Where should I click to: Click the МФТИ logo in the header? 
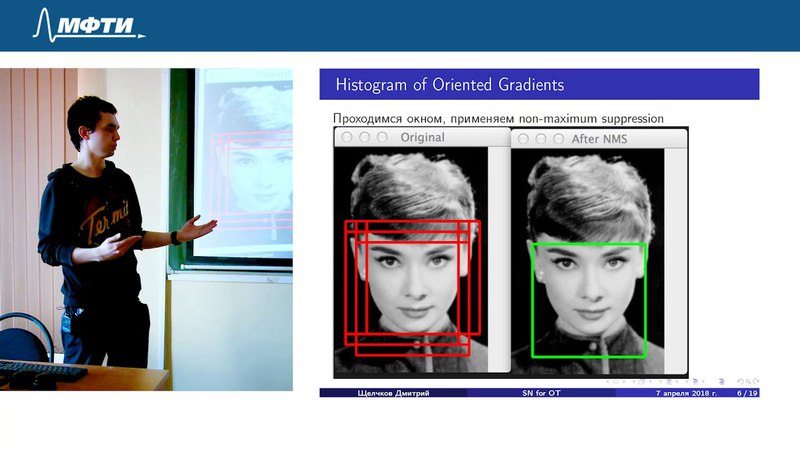pos(88,24)
